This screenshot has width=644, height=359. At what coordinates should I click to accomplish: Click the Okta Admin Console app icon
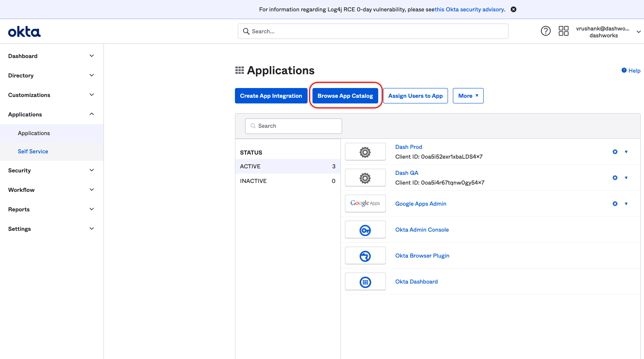365,230
